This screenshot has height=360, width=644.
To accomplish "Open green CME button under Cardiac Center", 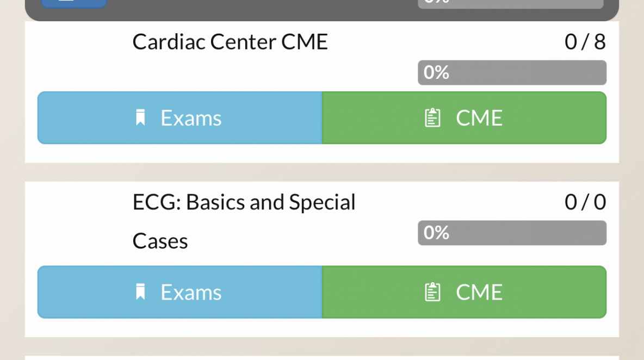I will [x=464, y=118].
